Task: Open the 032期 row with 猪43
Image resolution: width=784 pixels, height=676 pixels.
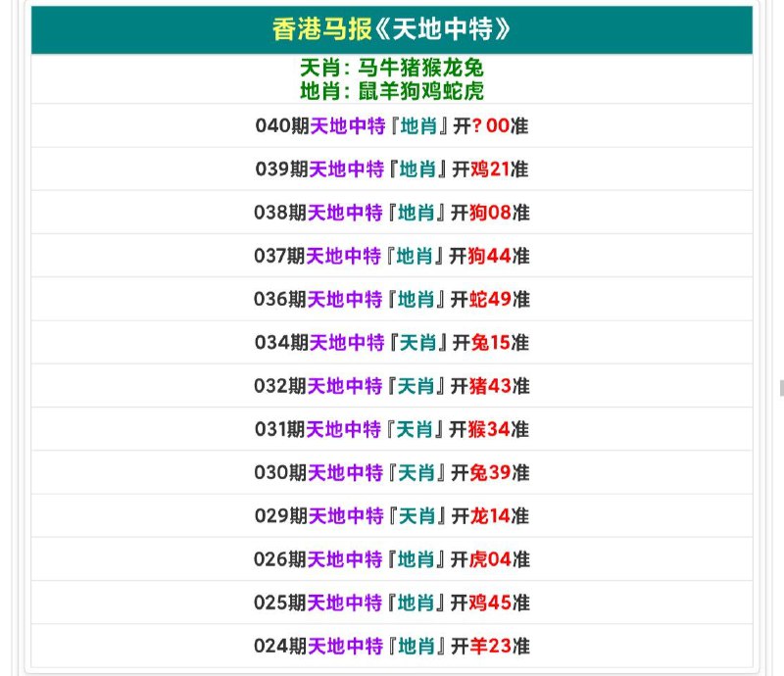Action: coord(391,386)
